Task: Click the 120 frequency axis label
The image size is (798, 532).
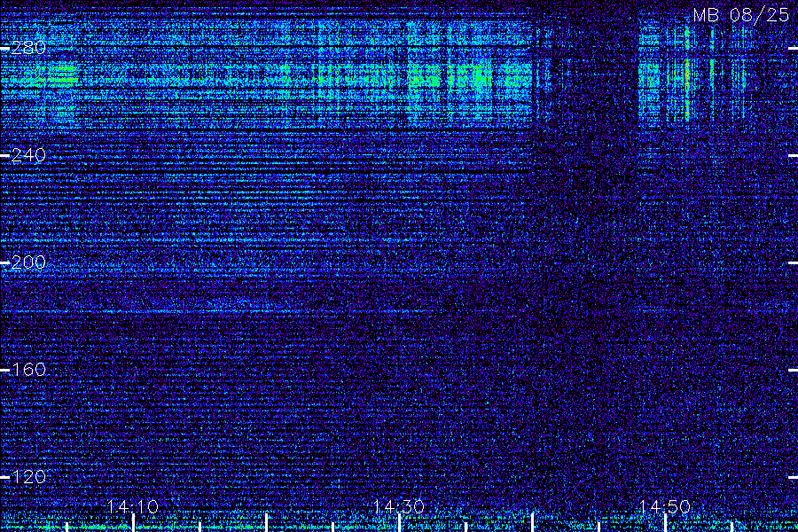Action: coord(28,476)
